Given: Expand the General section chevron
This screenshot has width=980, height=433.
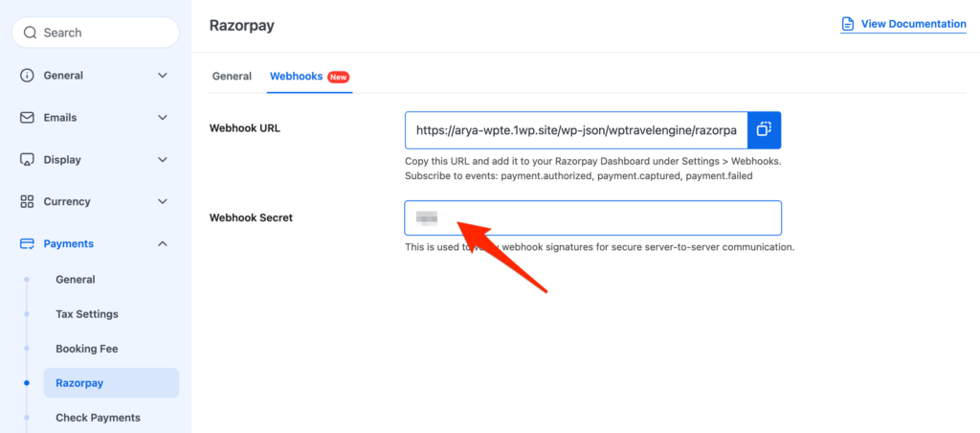Looking at the screenshot, I should (163, 76).
